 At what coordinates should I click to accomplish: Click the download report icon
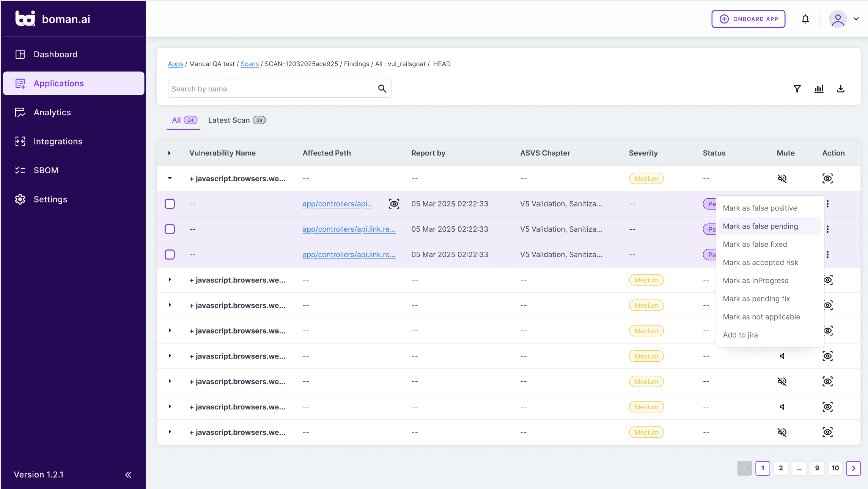pos(841,89)
